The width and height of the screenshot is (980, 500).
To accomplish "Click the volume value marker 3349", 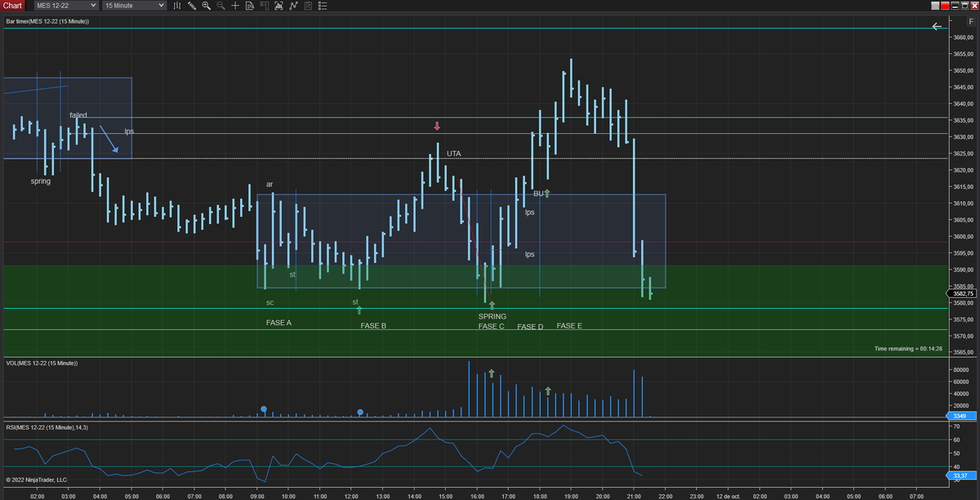I will pos(960,416).
